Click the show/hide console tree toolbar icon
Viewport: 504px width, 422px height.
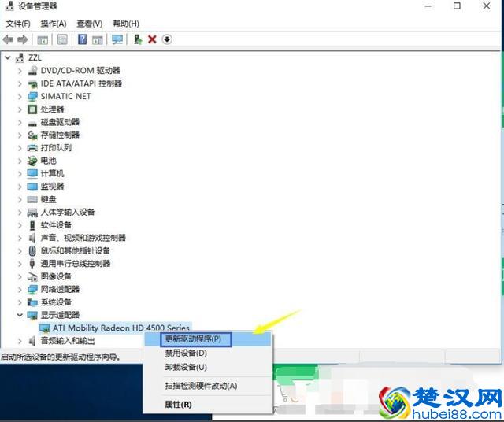(x=43, y=39)
